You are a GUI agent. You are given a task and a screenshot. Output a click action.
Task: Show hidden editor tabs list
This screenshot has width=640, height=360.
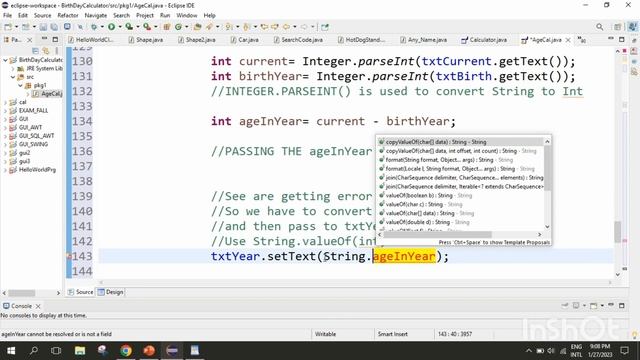pyautogui.click(x=582, y=40)
